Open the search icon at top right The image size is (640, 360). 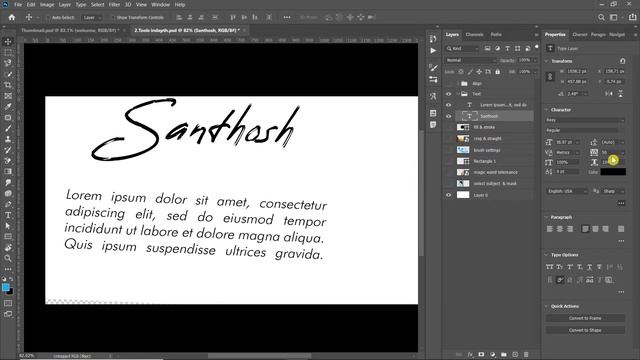[x=601, y=17]
